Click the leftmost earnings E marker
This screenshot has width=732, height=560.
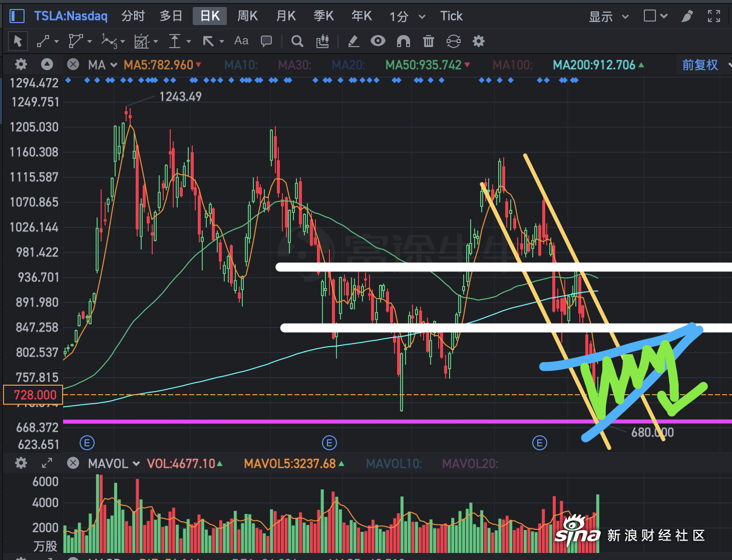tap(87, 443)
